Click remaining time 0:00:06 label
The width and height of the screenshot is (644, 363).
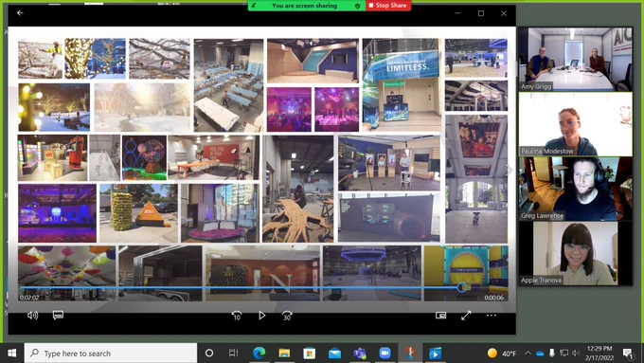click(x=493, y=298)
